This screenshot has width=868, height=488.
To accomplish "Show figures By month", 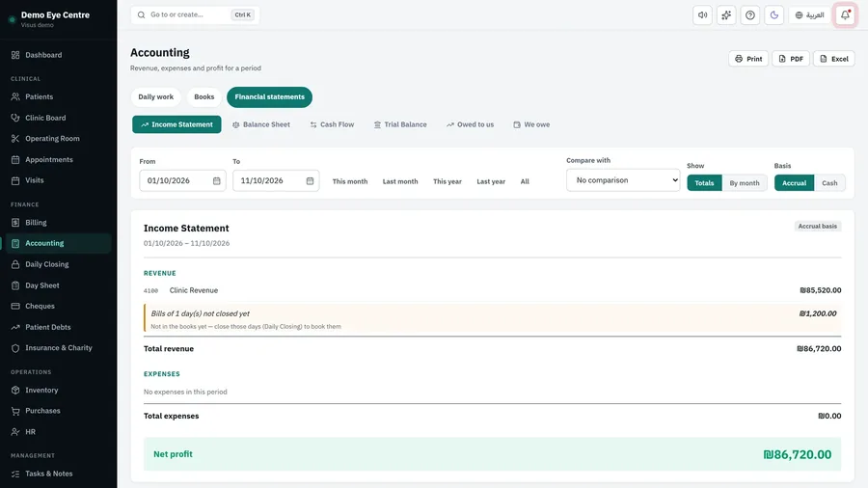I will (744, 183).
